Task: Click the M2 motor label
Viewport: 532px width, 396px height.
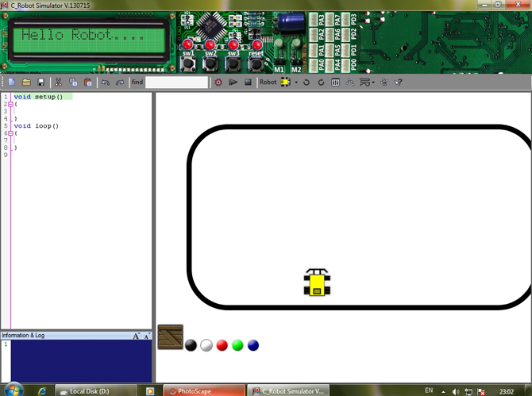Action: (296, 69)
